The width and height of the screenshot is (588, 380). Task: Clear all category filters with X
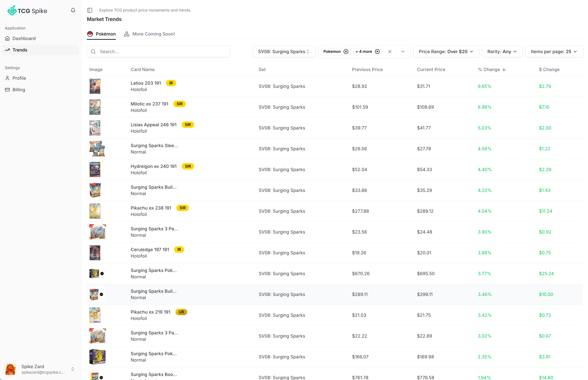390,52
